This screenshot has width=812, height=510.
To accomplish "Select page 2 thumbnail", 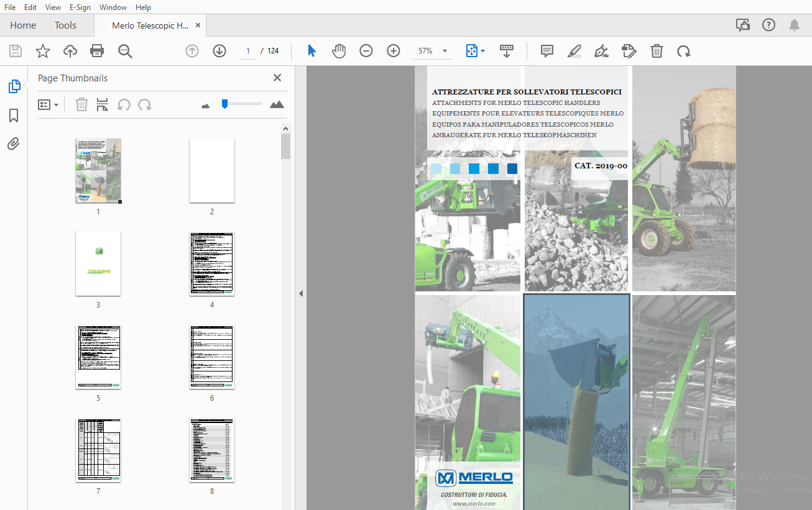I will point(212,171).
